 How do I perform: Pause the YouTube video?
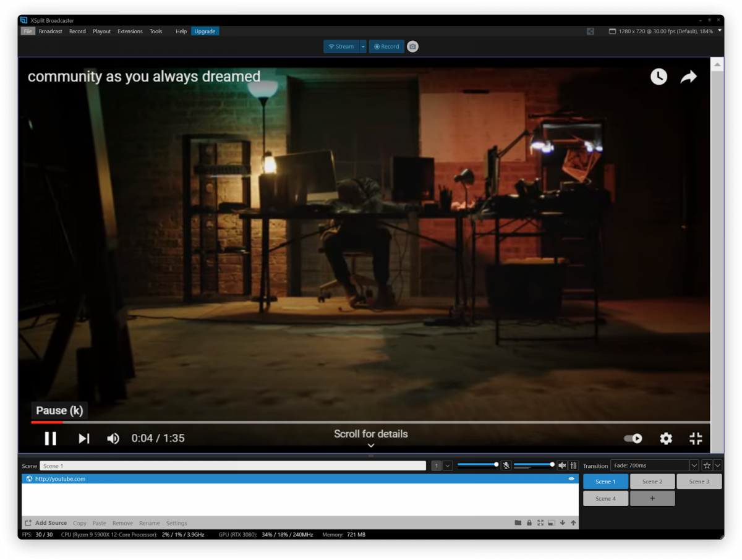(51, 438)
